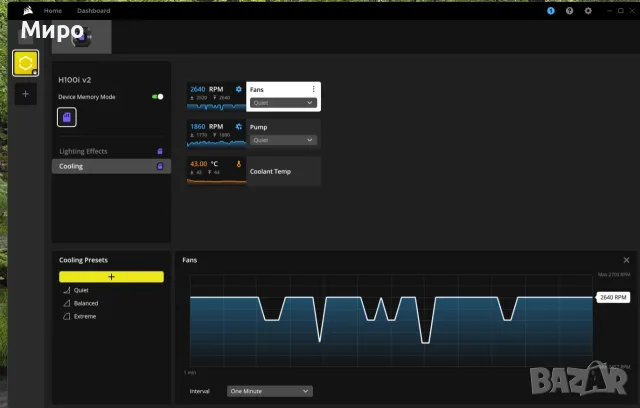
Task: Click curve icon beside Balanced preset
Action: tap(67, 303)
